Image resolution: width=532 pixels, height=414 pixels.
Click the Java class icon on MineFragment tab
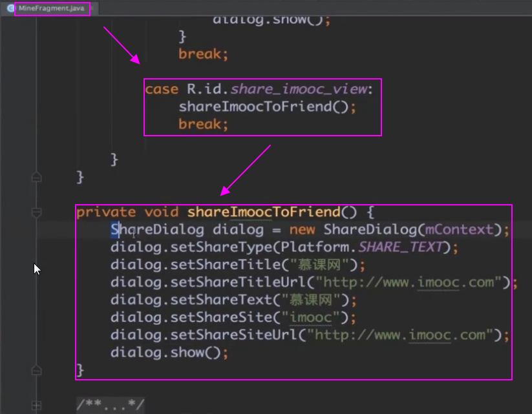pos(11,8)
